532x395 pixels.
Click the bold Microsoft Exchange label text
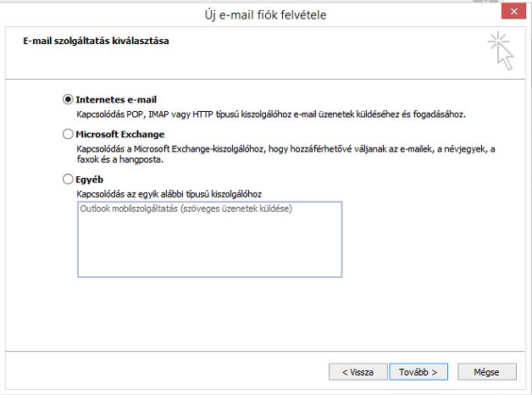[119, 135]
